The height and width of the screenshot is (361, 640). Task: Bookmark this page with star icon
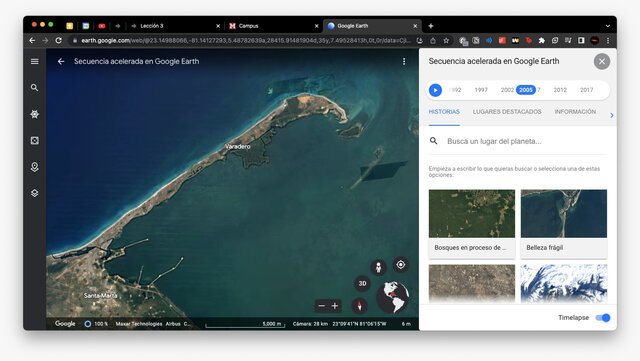point(446,40)
